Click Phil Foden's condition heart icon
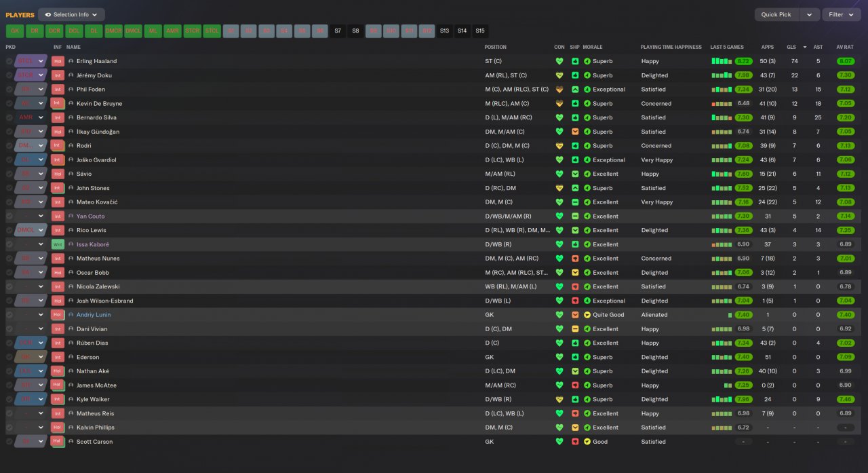 pos(559,90)
